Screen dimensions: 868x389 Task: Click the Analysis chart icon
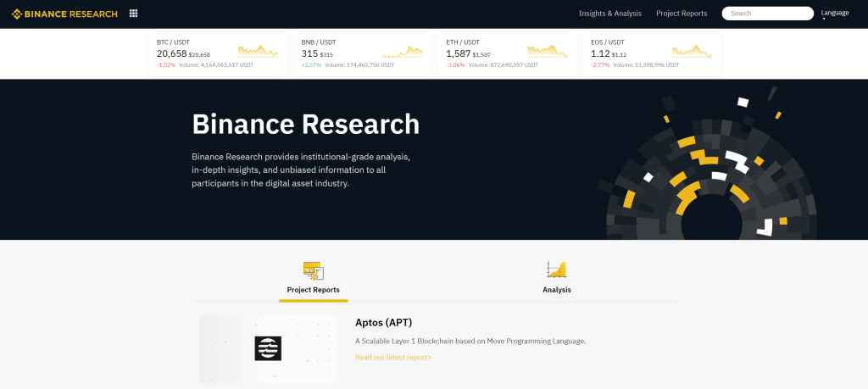[x=556, y=270]
